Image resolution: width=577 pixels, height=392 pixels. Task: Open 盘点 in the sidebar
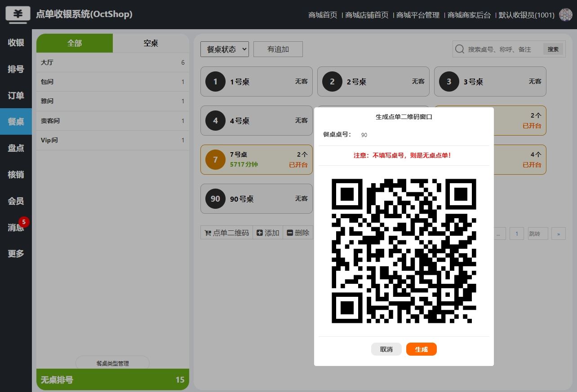[16, 148]
